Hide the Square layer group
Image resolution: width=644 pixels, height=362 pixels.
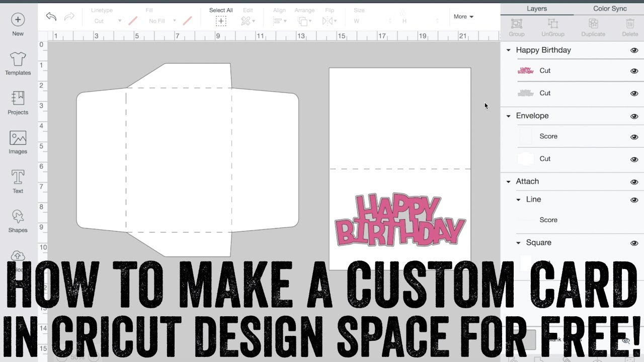(x=634, y=243)
